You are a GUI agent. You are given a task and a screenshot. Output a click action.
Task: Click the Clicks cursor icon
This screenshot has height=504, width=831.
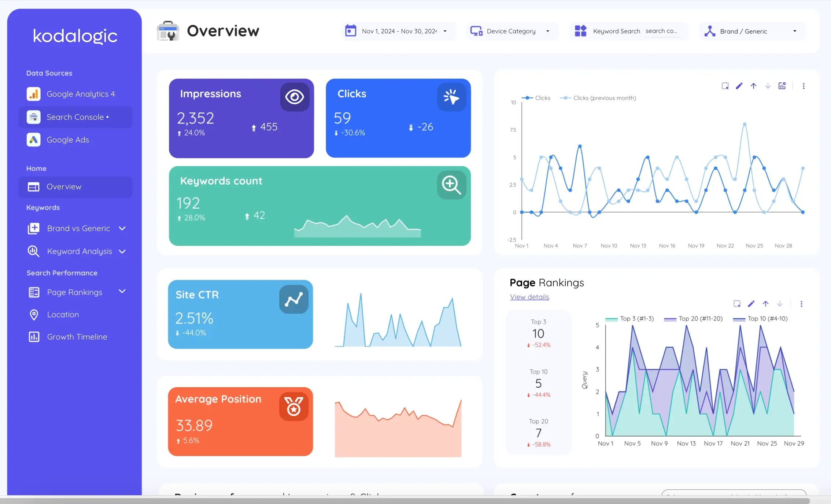[452, 97]
